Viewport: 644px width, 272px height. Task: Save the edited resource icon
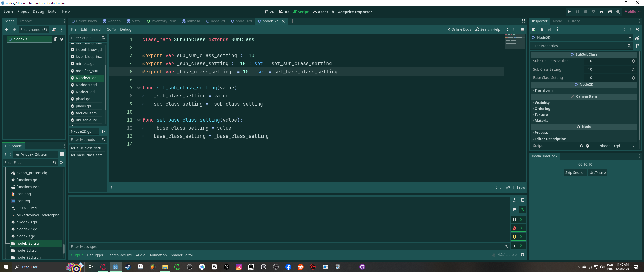point(550,29)
